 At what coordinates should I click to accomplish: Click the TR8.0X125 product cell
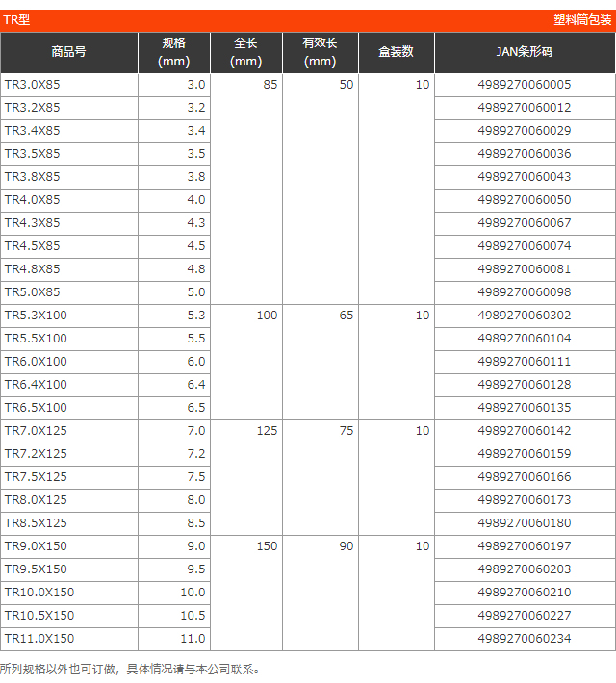36,500
